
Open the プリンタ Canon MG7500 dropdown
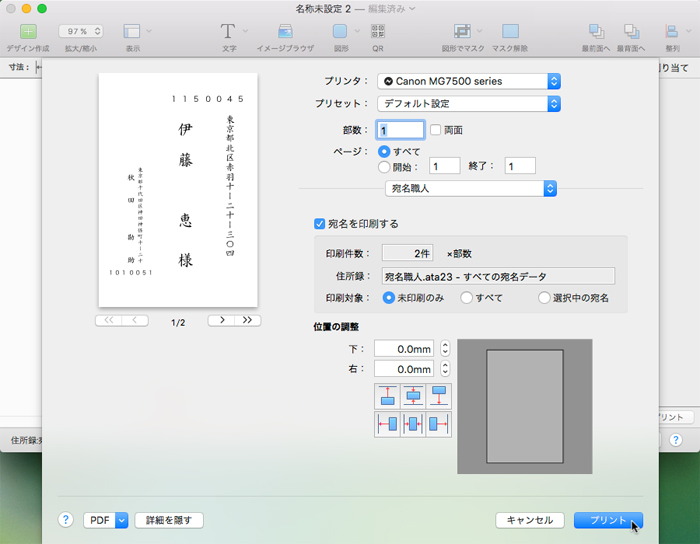click(469, 81)
